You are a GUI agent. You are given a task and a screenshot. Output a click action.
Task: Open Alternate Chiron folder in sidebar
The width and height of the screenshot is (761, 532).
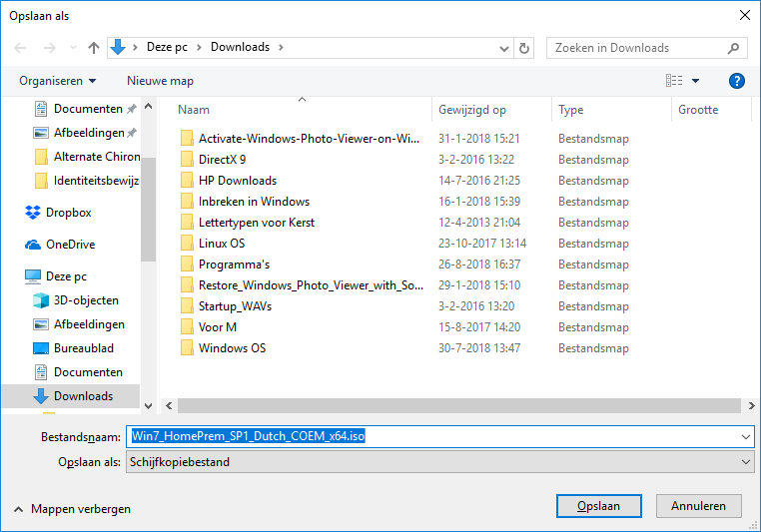coord(87,157)
